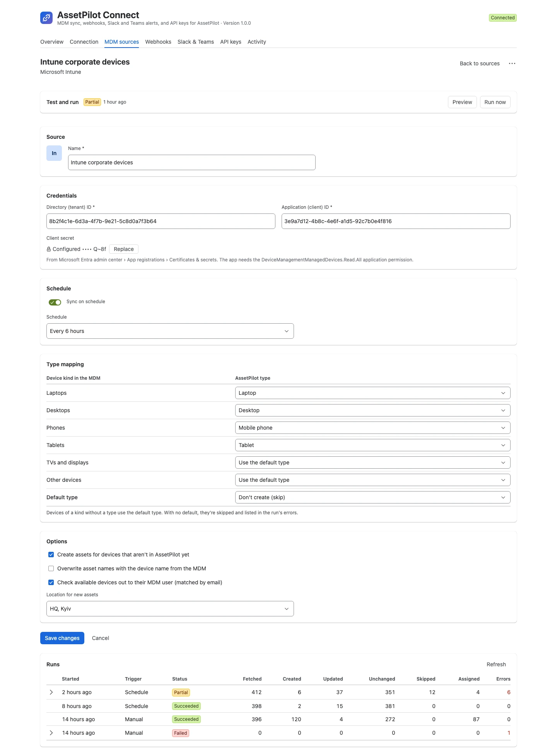This screenshot has height=756, width=557.
Task: Open the Default type dropdown
Action: click(373, 497)
